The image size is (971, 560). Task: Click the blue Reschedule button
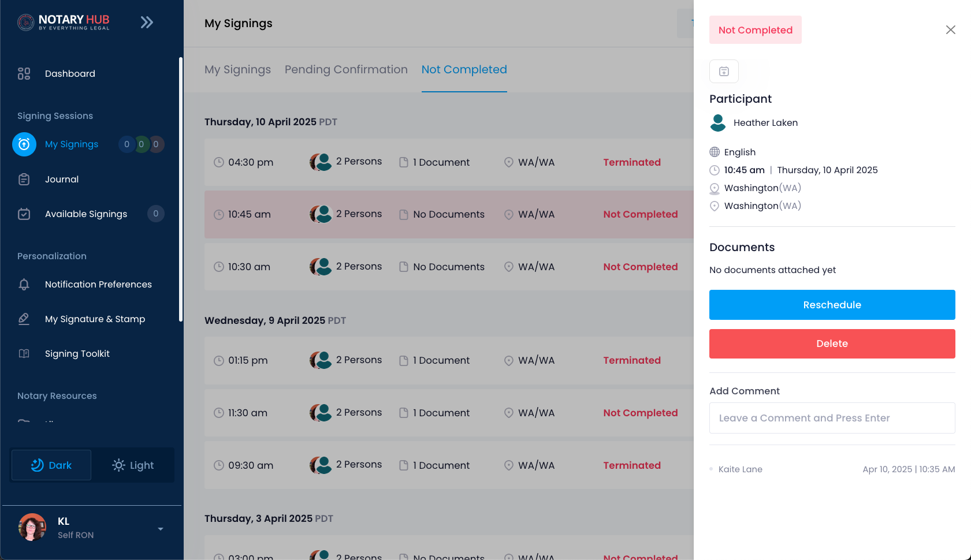(x=832, y=305)
